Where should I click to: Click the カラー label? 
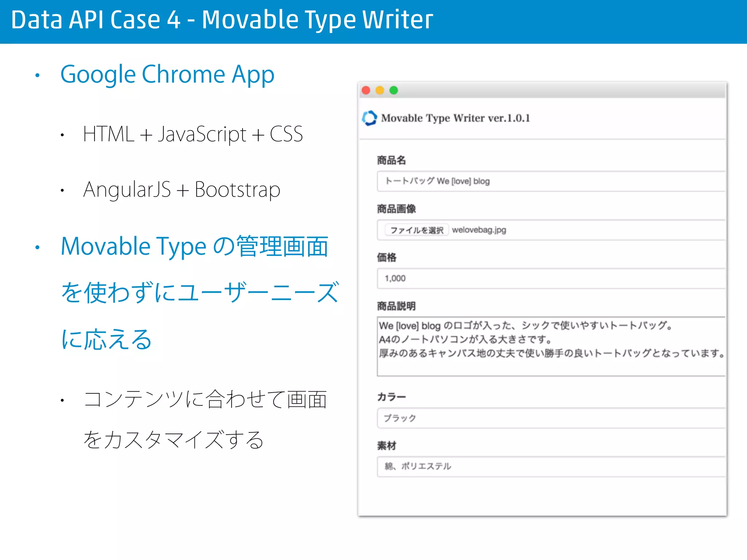[x=392, y=397]
